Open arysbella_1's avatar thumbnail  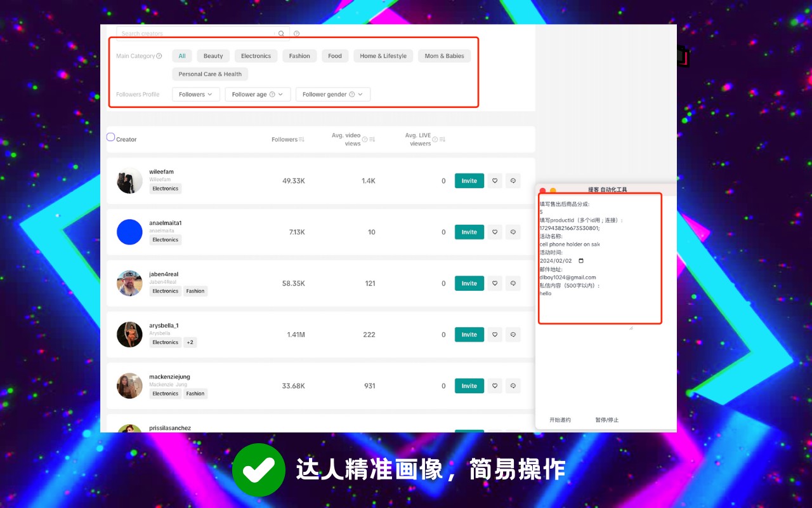[129, 335]
